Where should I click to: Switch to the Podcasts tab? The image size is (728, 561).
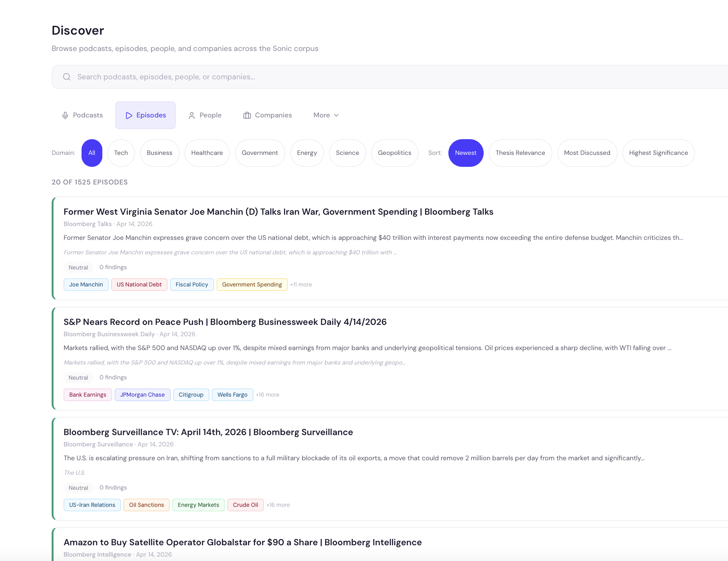(x=82, y=115)
